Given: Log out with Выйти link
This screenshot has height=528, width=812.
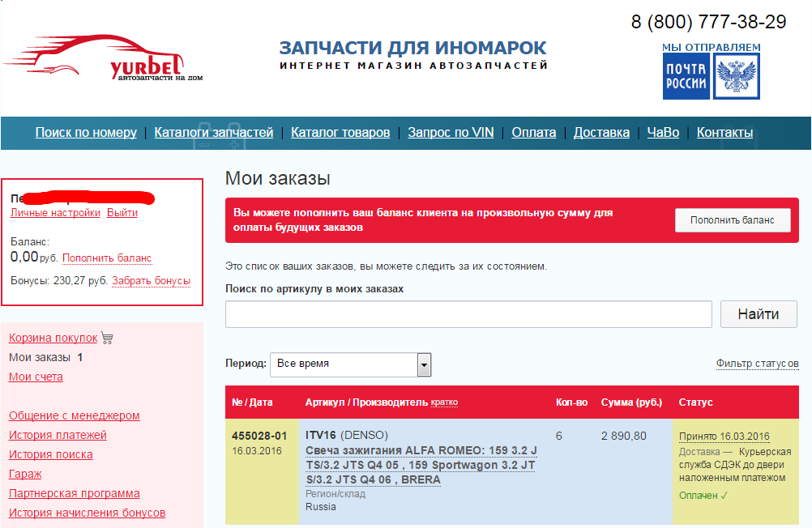Looking at the screenshot, I should pos(122,213).
